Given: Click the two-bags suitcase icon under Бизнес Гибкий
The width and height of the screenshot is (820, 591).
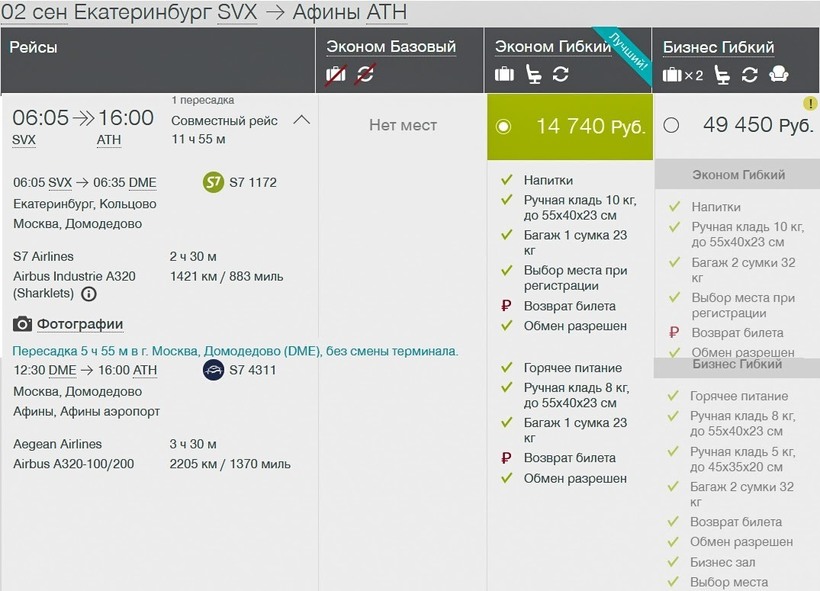Looking at the screenshot, I should 682,75.
